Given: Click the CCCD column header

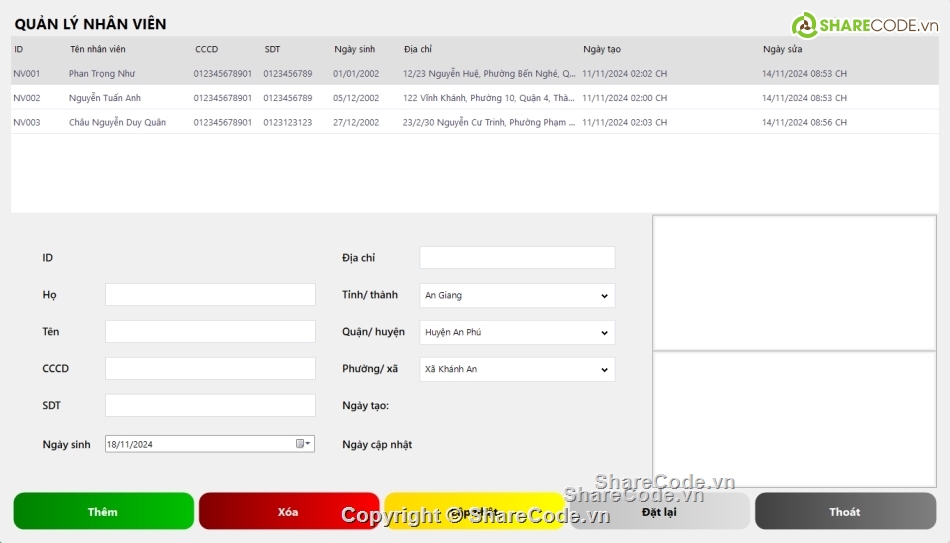Looking at the screenshot, I should click(207, 49).
